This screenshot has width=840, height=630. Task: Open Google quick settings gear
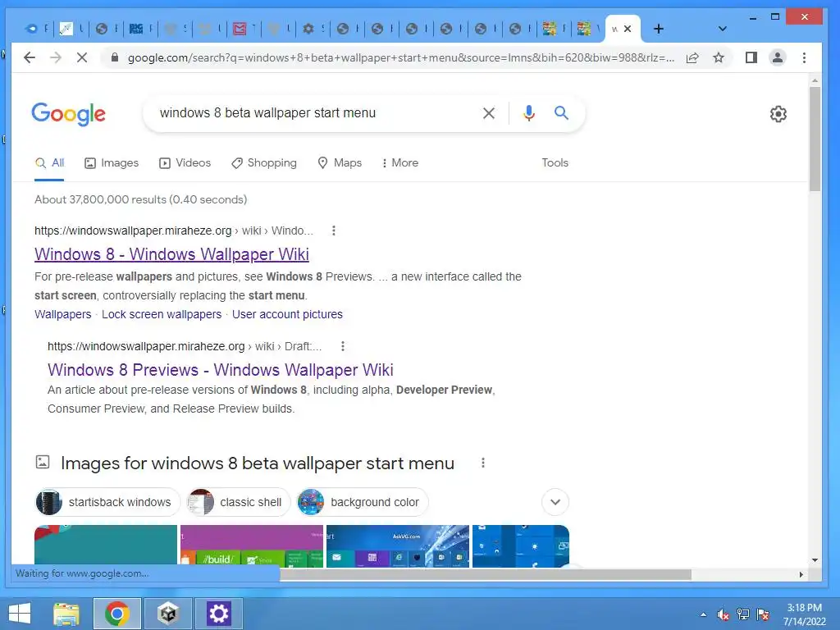coord(778,113)
